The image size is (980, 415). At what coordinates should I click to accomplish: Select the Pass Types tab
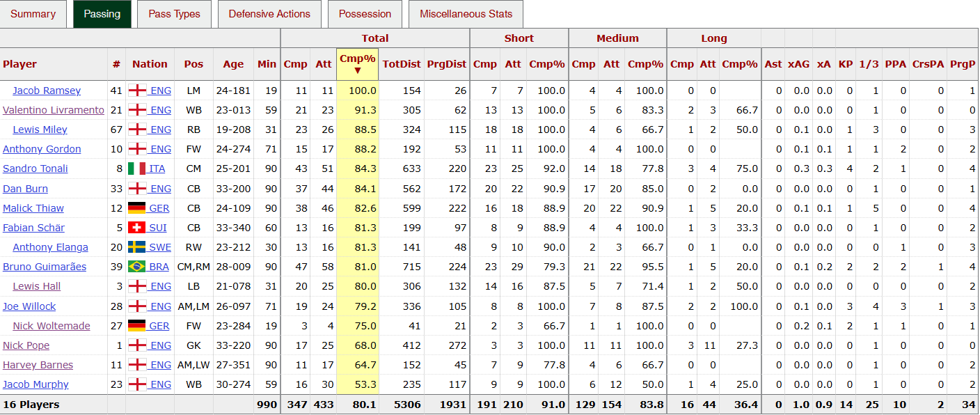pos(174,14)
